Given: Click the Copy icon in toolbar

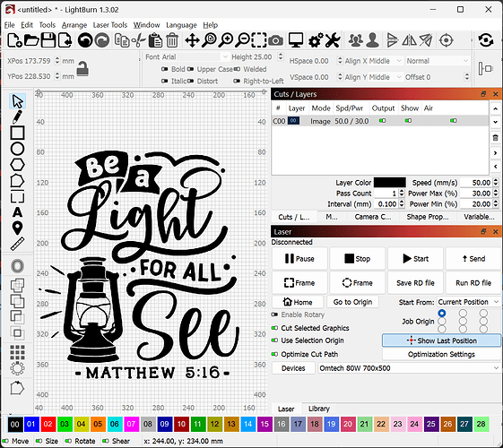Looking at the screenshot, I should 122,40.
